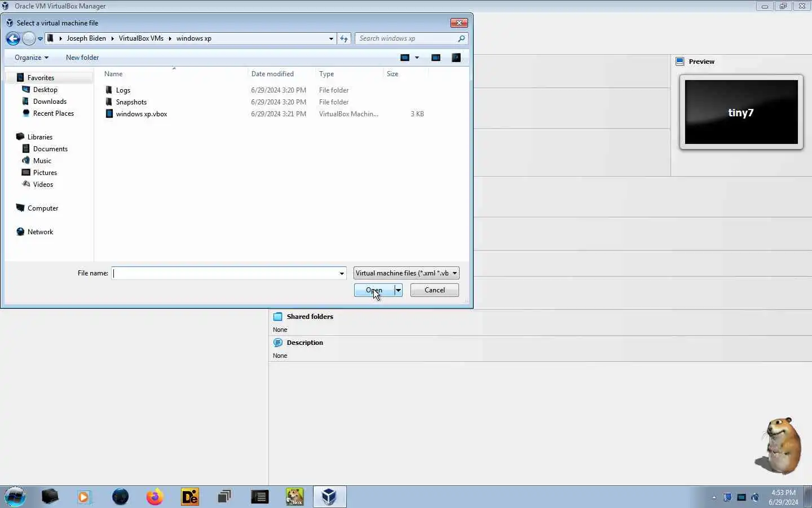
Task: Click the Open button
Action: [x=374, y=290]
